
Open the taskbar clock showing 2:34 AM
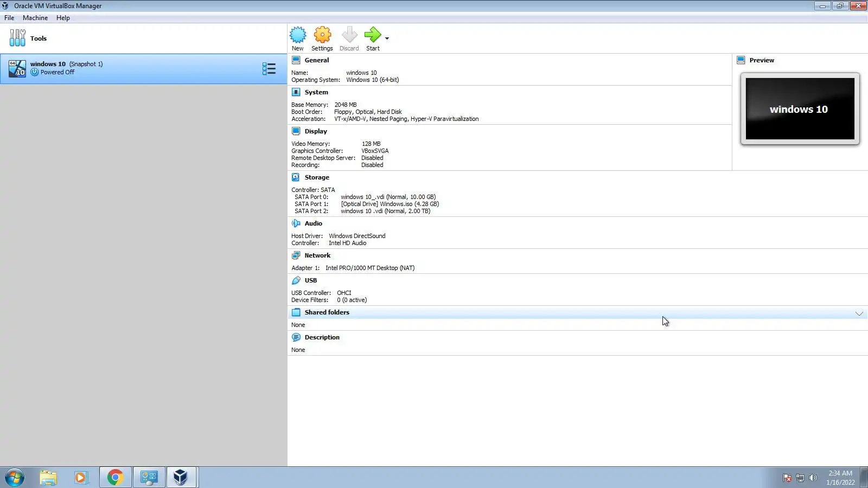click(x=840, y=478)
